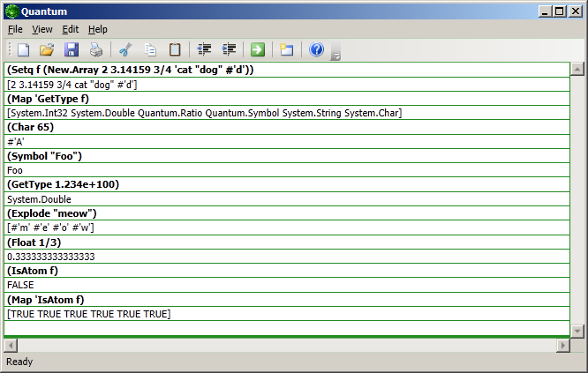Screen dimensions: 588x373
Task: Click the Quantum title bar app icon
Action: [x=12, y=11]
